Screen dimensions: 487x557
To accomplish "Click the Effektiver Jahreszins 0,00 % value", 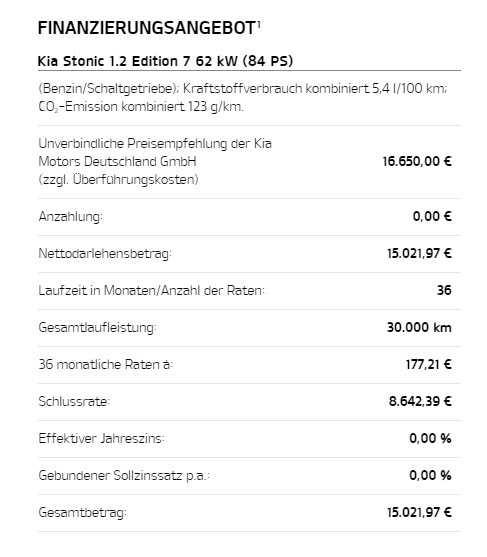I will tap(430, 438).
